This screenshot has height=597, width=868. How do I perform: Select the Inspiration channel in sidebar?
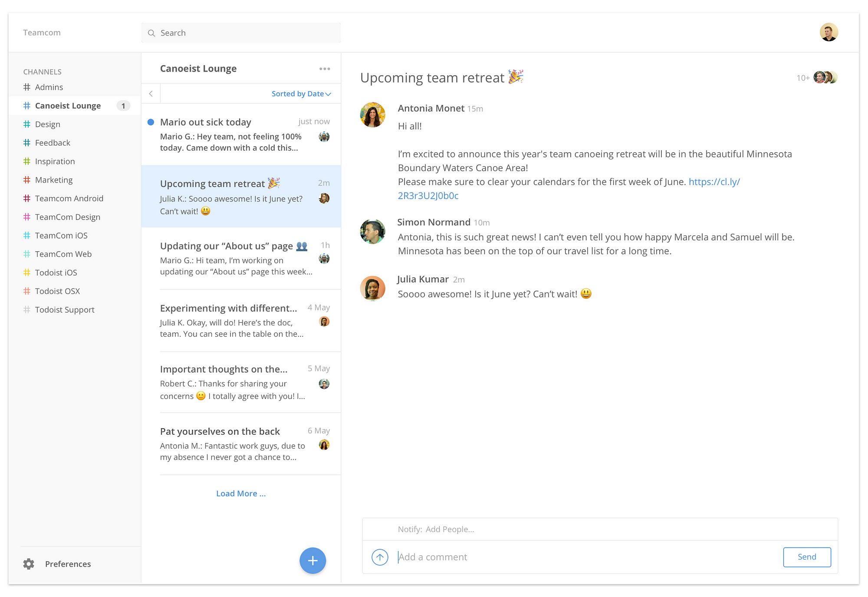[x=55, y=161]
